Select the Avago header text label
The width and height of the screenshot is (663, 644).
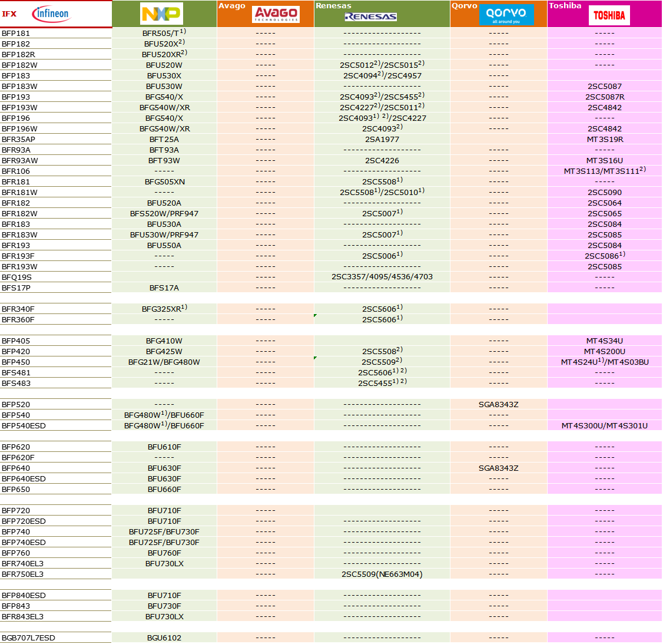click(x=232, y=5)
